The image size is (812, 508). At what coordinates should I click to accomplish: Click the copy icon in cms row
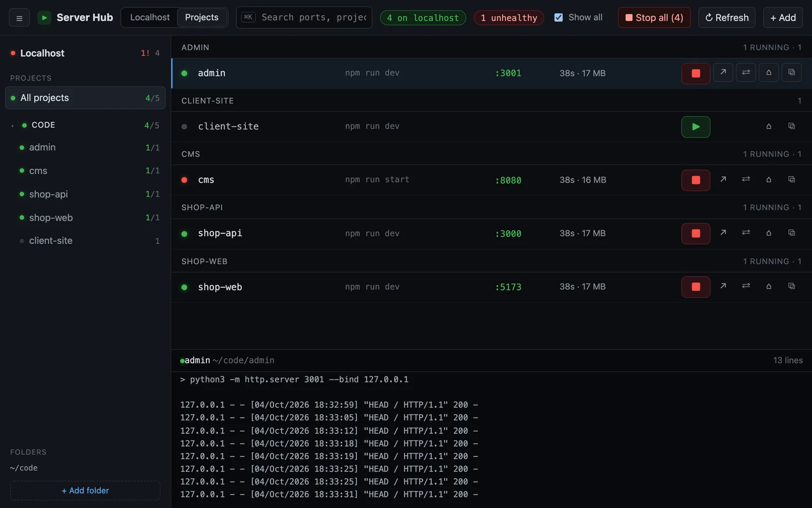pos(791,179)
